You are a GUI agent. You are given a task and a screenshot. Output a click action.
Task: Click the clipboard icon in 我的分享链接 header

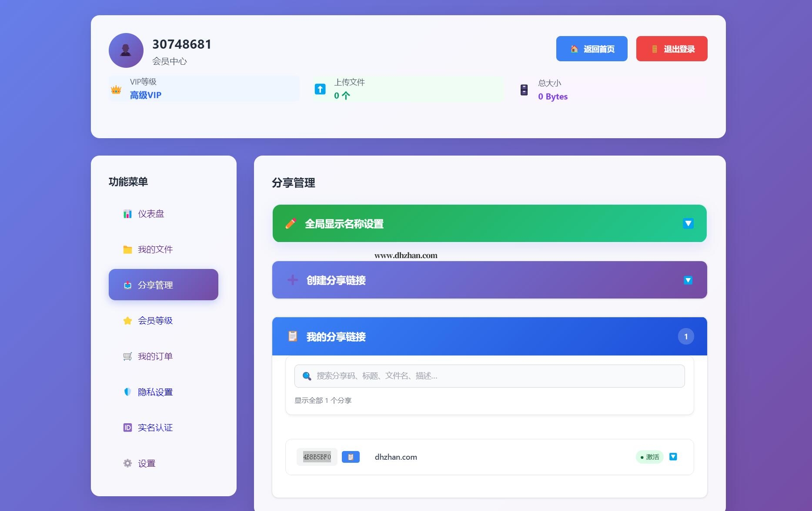coord(293,336)
